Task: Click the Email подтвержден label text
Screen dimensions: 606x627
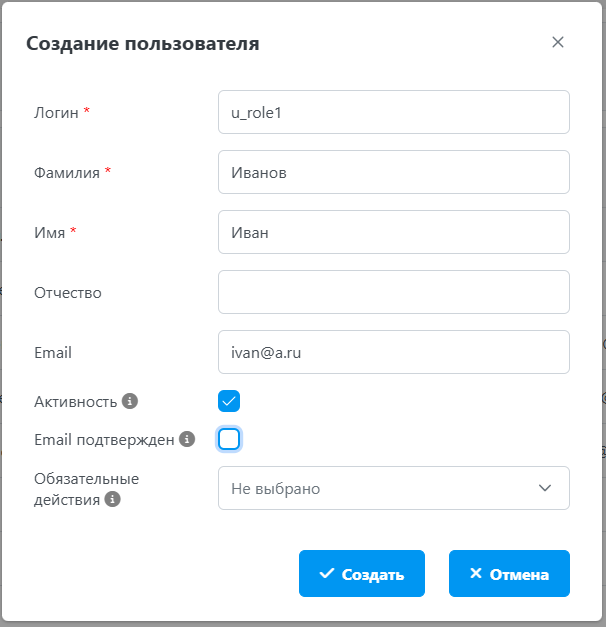Action: pyautogui.click(x=104, y=439)
